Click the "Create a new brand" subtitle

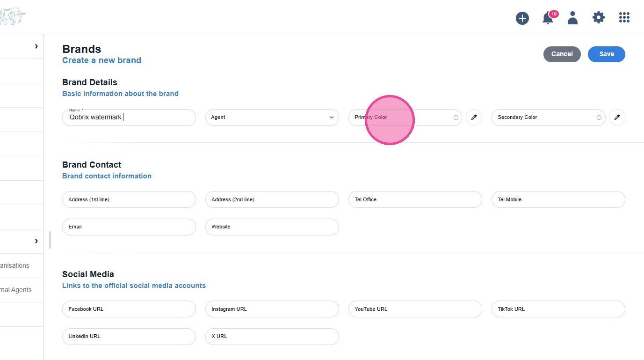[101, 60]
